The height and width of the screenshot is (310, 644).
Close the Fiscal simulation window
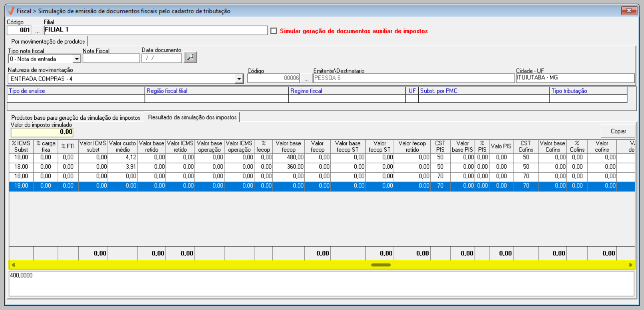click(x=629, y=11)
